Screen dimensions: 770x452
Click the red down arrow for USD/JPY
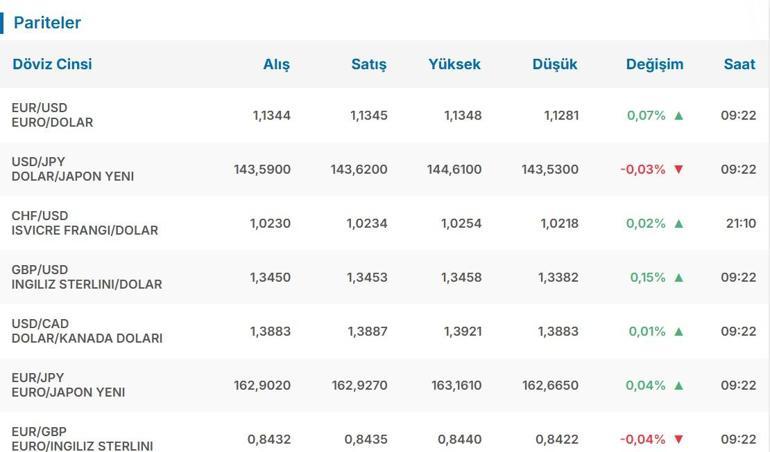[679, 169]
